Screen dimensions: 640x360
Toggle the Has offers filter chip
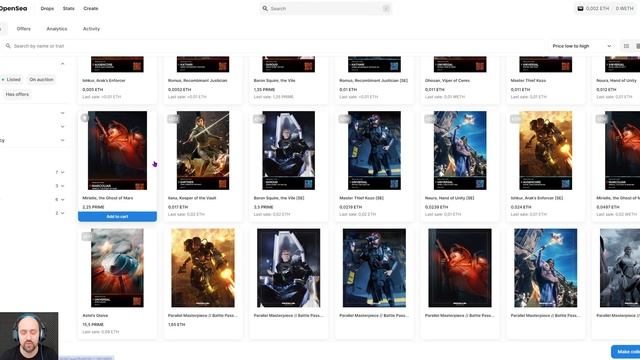(x=17, y=94)
